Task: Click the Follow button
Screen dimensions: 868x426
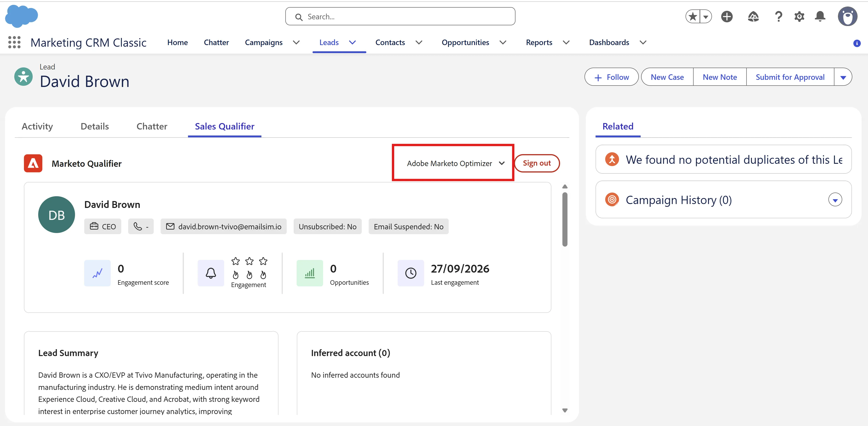Action: pyautogui.click(x=612, y=77)
